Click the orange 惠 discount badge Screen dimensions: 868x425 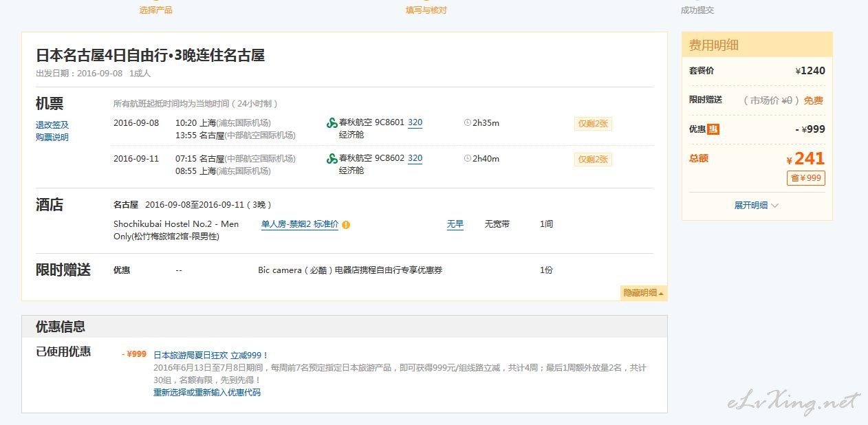pos(713,129)
